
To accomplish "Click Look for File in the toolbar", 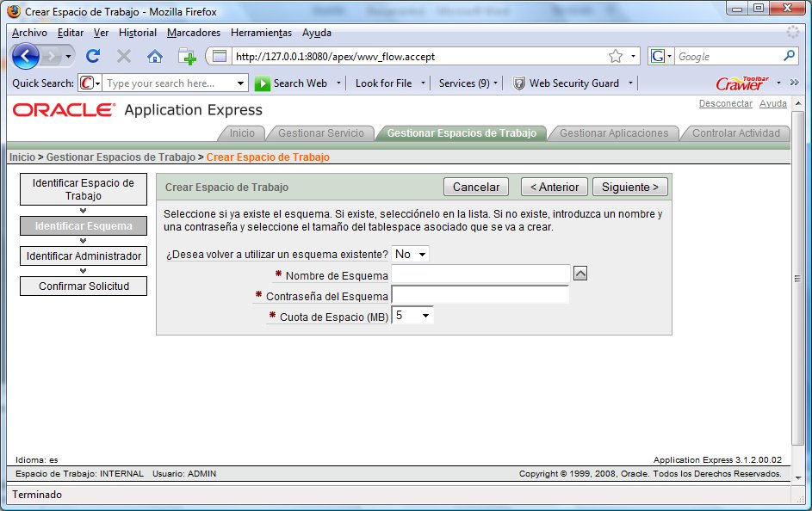I will 383,83.
